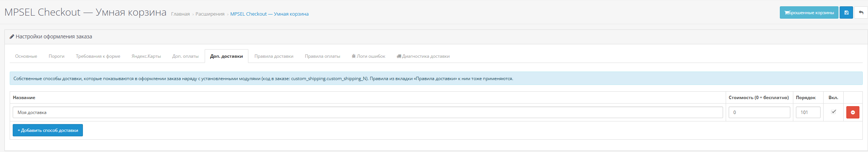
Task: Open the Правила оплаты tab
Action: tap(322, 56)
